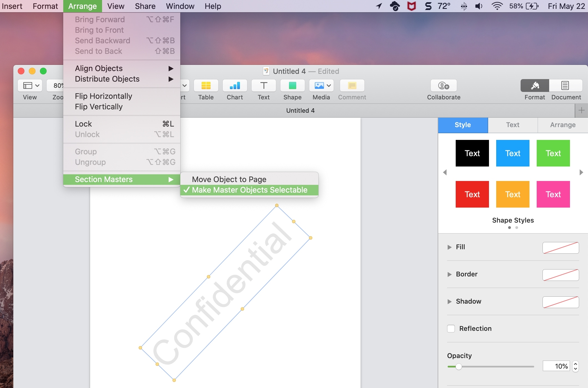Adjust opacity value with stepper arrows
This screenshot has height=388, width=588.
(576, 366)
